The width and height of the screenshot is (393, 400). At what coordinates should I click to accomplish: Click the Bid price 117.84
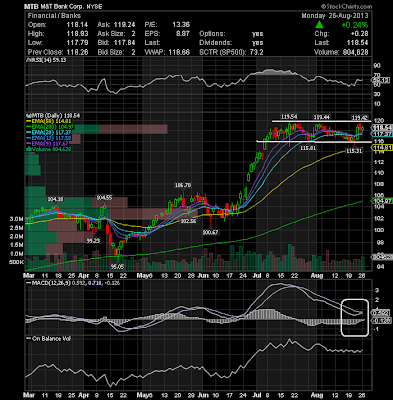click(x=125, y=43)
